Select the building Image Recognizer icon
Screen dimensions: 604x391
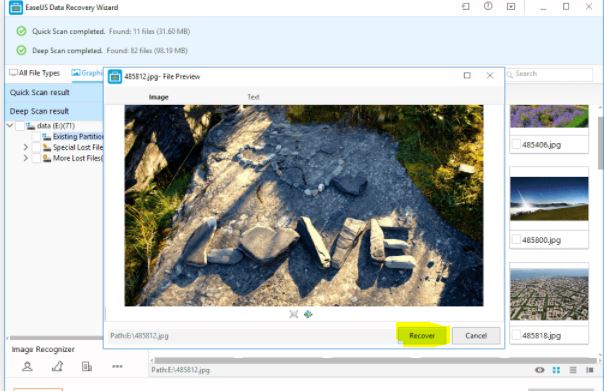click(87, 366)
